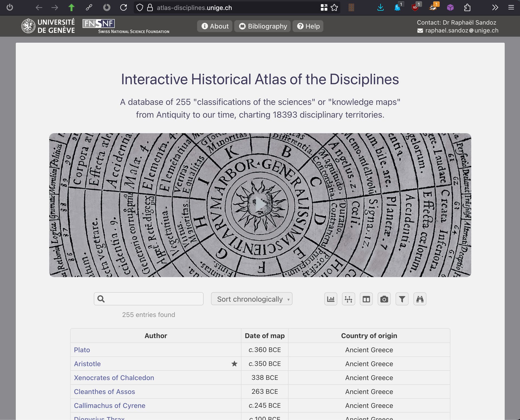The width and height of the screenshot is (520, 420).
Task: Open the Plato entry
Action: coord(82,350)
